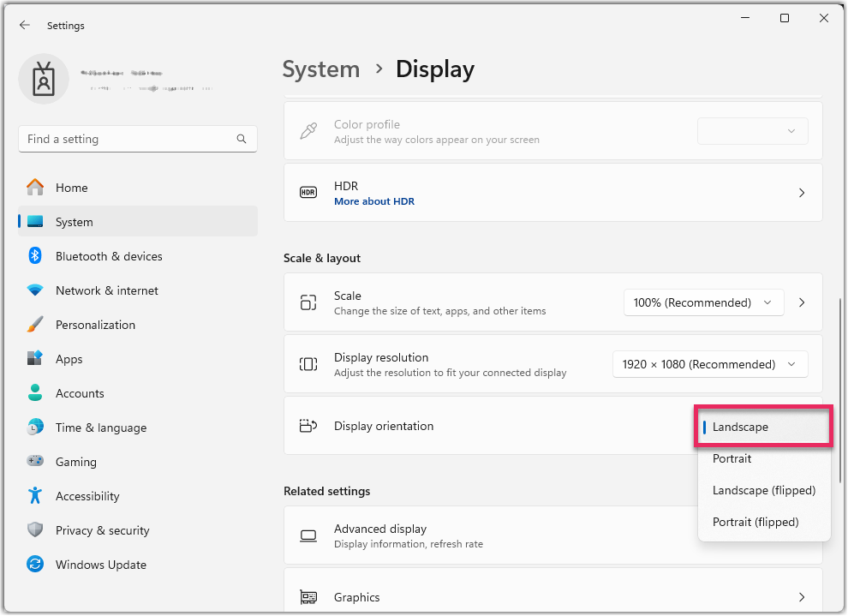Open Accounts using its person icon
The height and width of the screenshot is (616, 848).
tap(35, 393)
